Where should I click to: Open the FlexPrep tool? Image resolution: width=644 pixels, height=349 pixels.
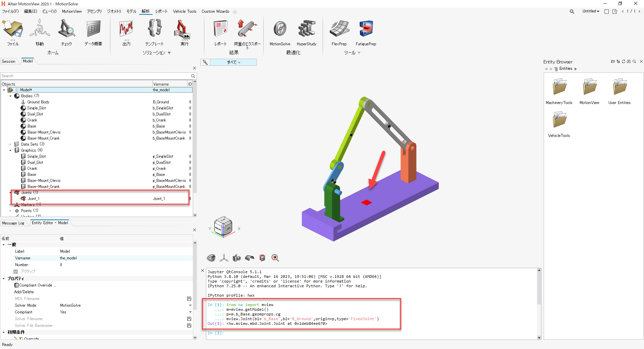pyautogui.click(x=339, y=29)
